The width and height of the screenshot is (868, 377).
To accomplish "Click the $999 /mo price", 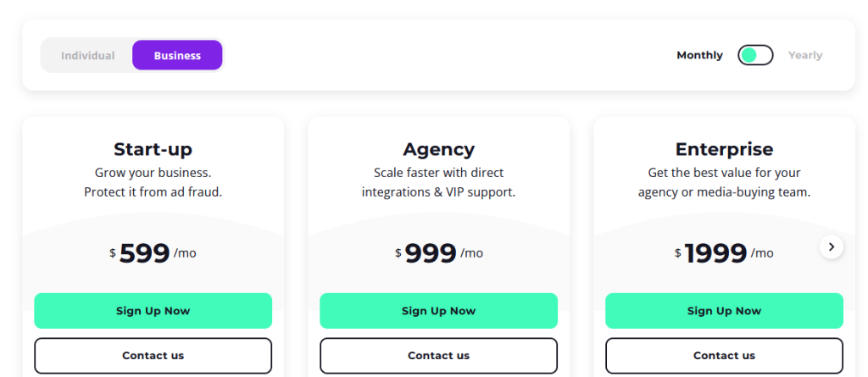I will point(438,253).
